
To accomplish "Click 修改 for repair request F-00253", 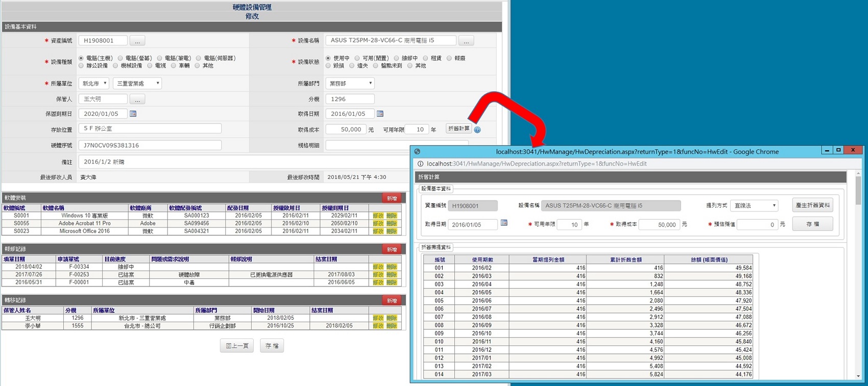I will [x=378, y=275].
